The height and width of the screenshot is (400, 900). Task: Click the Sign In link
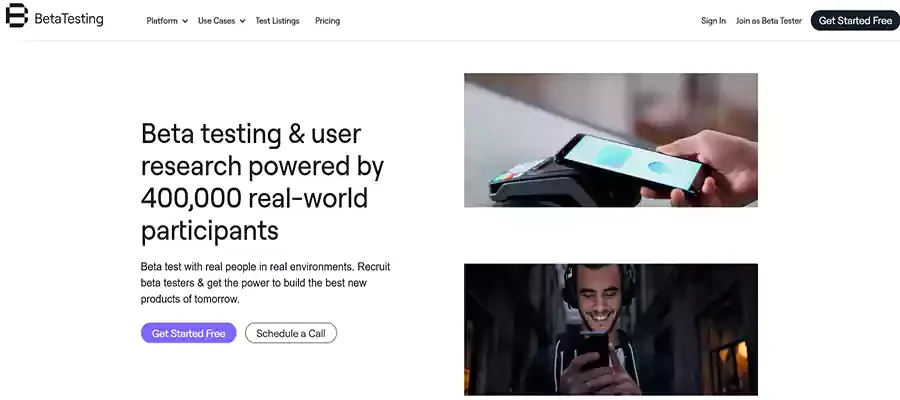pyautogui.click(x=713, y=21)
